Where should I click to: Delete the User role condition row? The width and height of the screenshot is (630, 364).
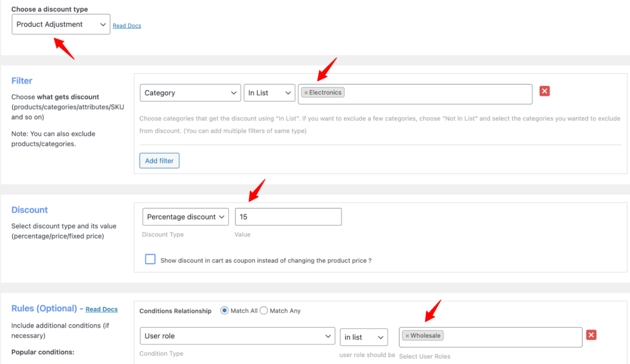pyautogui.click(x=590, y=334)
